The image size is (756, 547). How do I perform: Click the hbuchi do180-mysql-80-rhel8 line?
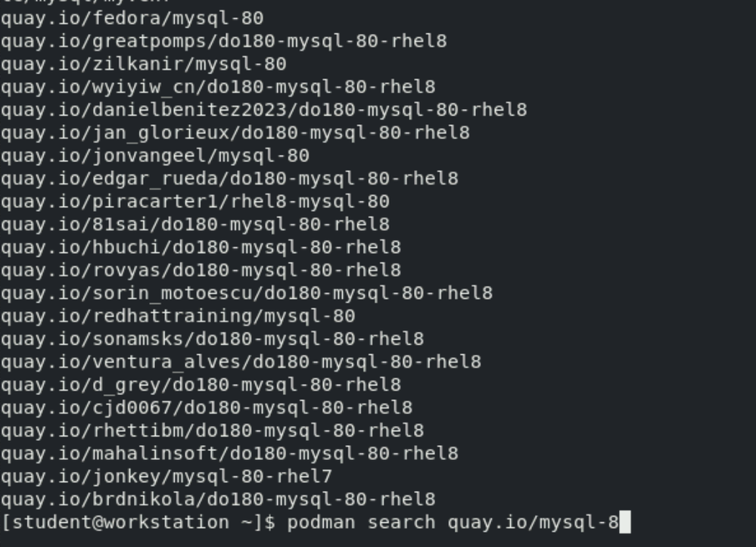201,247
